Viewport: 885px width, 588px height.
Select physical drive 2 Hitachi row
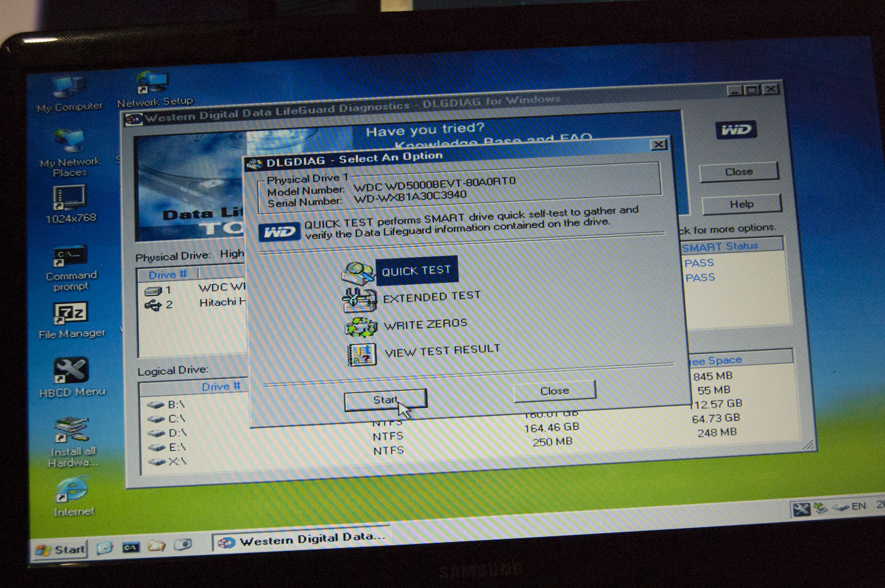tap(194, 304)
